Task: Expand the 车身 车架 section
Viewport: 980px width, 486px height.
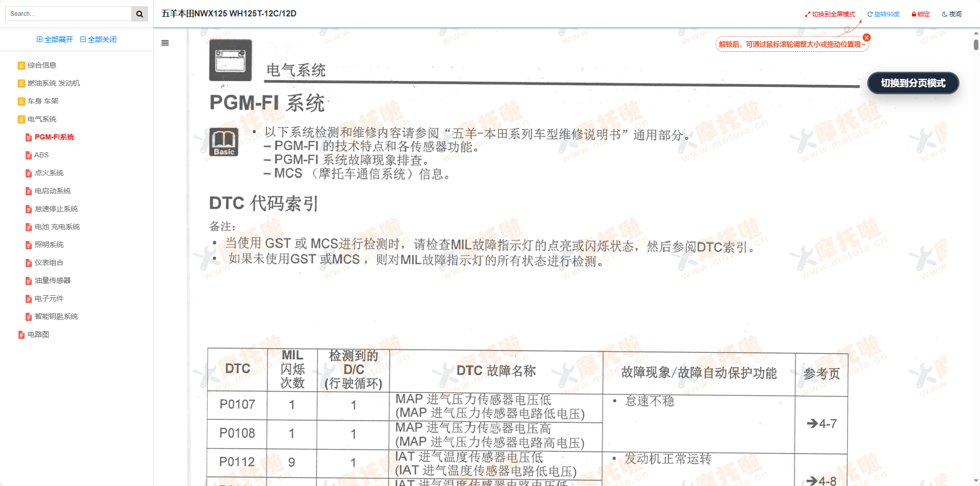Action: click(x=43, y=101)
